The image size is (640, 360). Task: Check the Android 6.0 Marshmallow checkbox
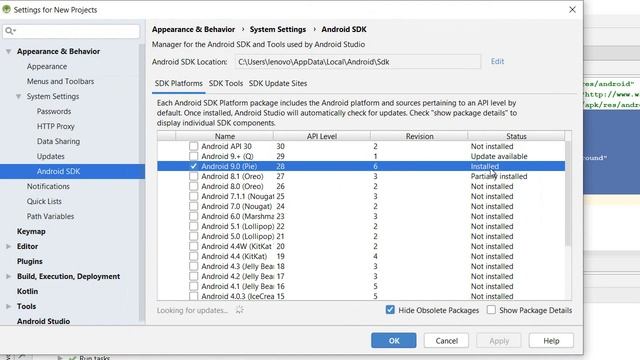coord(193,216)
